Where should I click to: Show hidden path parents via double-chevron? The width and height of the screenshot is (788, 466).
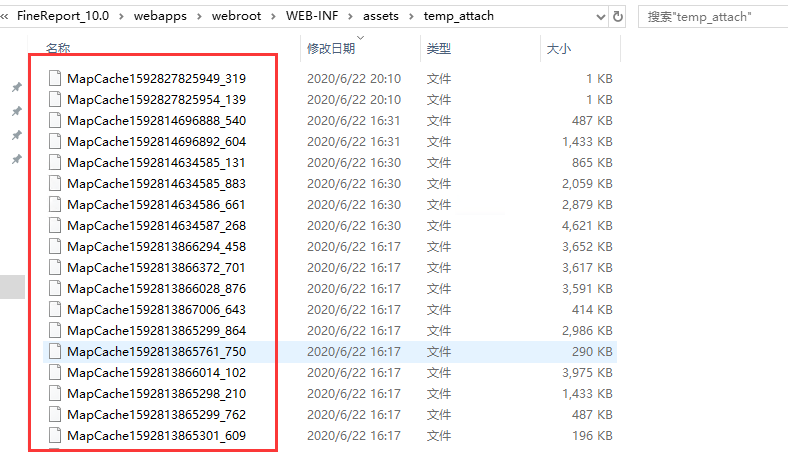click(5, 17)
